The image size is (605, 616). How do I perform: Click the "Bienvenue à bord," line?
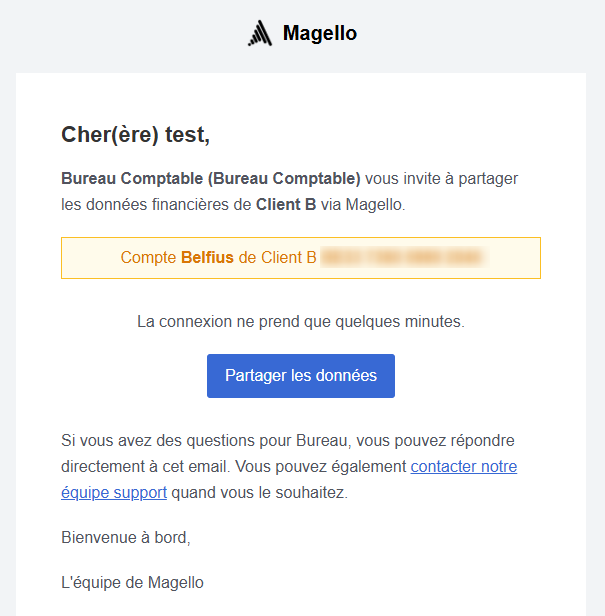click(126, 538)
